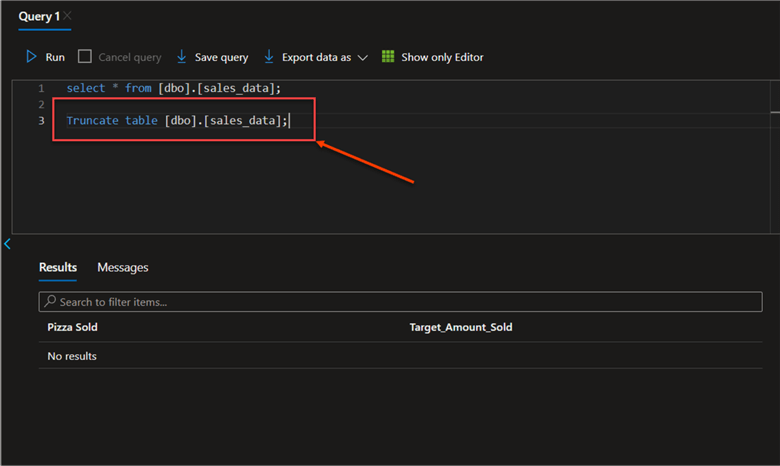
Task: Click the Run play icon
Action: (x=32, y=57)
